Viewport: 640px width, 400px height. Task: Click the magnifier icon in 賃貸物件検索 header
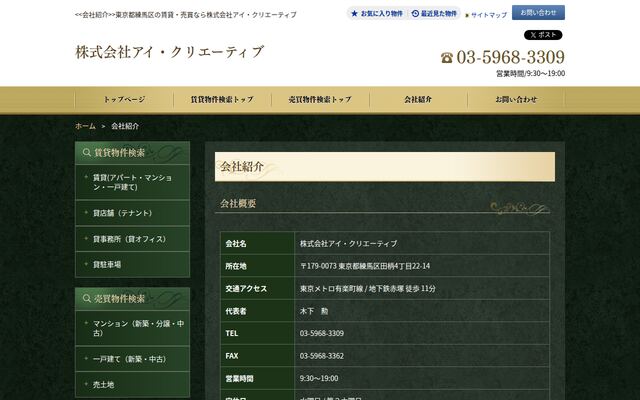pyautogui.click(x=87, y=153)
